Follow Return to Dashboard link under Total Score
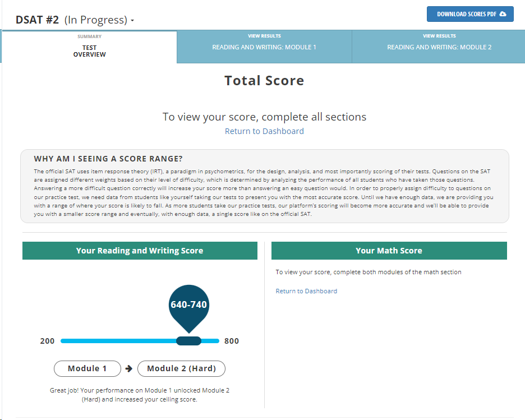This screenshot has width=525, height=420. (264, 131)
